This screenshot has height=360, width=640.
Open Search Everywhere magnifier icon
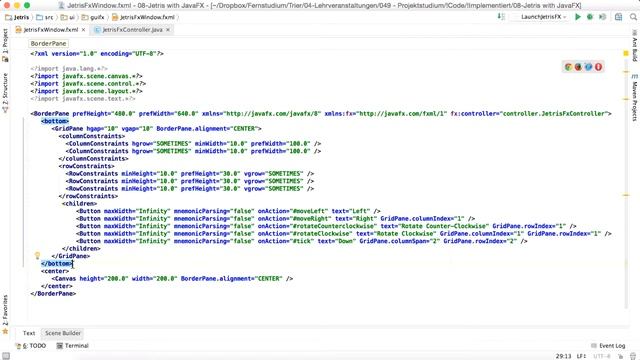pos(633,17)
